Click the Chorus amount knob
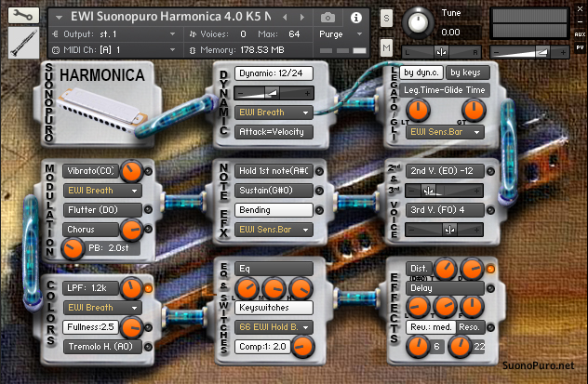 point(131,230)
